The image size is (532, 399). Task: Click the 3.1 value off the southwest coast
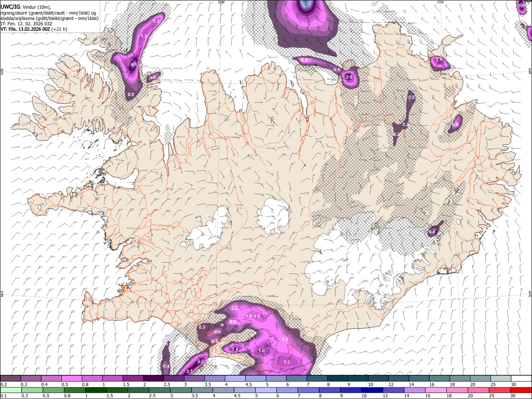pyautogui.click(x=190, y=371)
